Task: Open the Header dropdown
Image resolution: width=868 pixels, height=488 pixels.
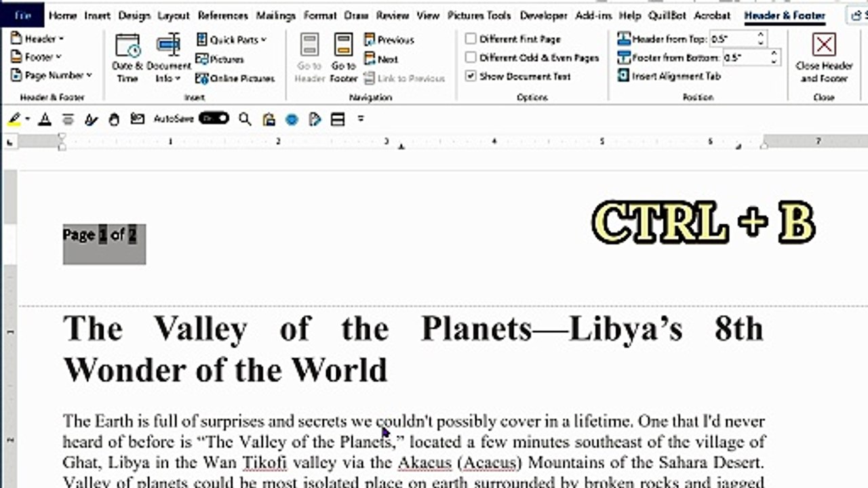Action: [37, 39]
